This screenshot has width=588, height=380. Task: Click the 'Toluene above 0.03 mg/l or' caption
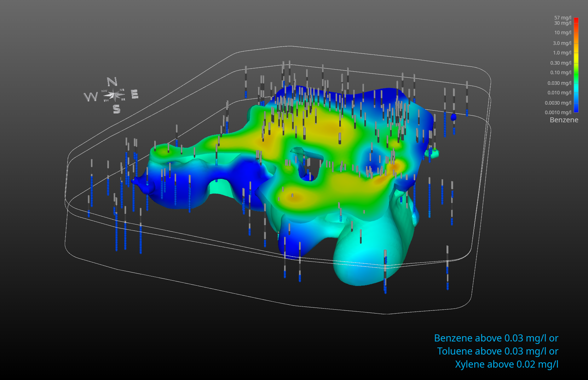pos(497,351)
